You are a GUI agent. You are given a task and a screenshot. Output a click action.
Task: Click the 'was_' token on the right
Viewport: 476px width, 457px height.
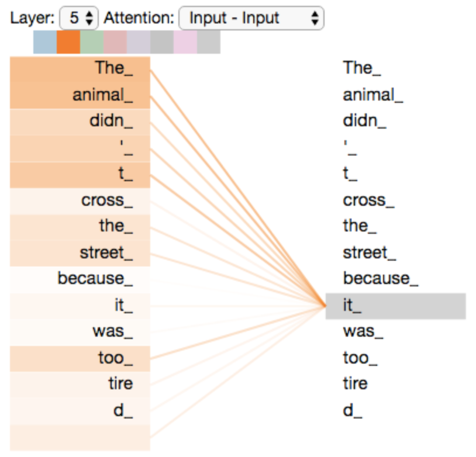(363, 331)
